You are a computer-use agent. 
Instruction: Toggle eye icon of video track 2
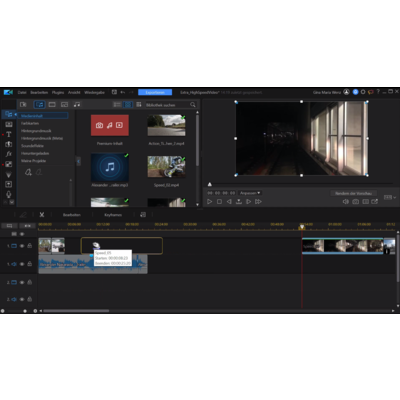pos(22,282)
